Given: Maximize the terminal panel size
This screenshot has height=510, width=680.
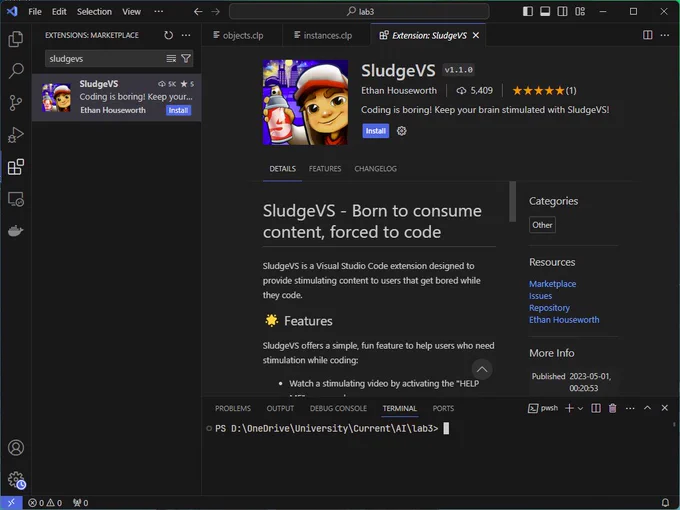Looking at the screenshot, I should [x=647, y=408].
